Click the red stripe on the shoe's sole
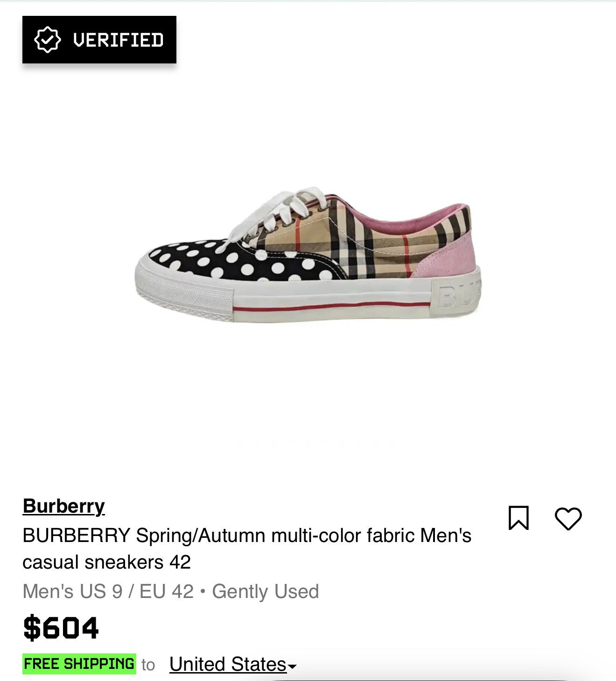Image resolution: width=616 pixels, height=681 pixels. pos(331,306)
